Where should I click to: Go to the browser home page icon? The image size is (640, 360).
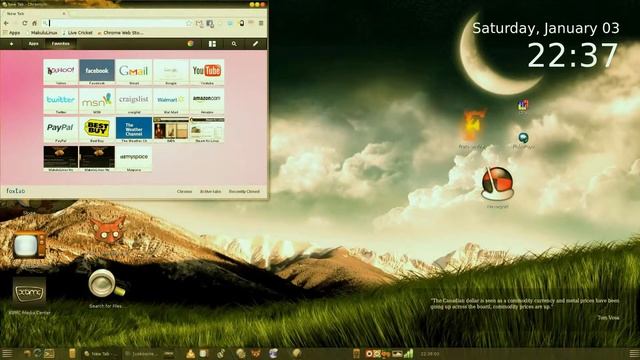(34, 23)
